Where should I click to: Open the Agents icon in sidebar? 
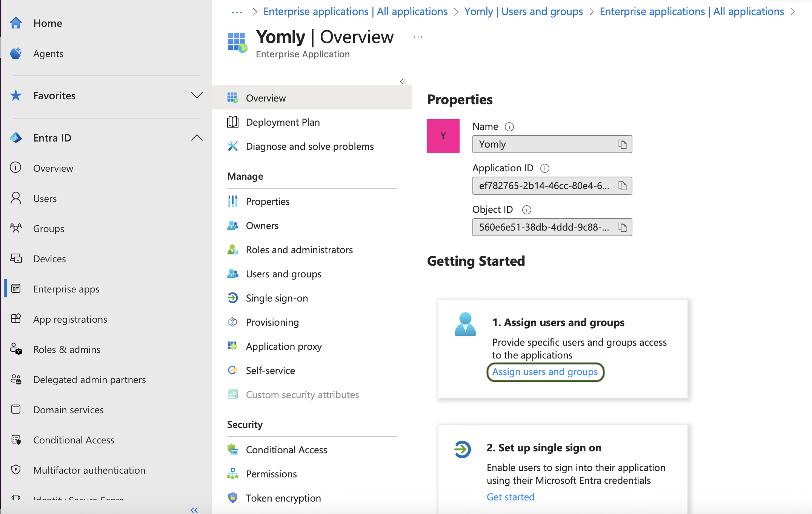pyautogui.click(x=16, y=54)
